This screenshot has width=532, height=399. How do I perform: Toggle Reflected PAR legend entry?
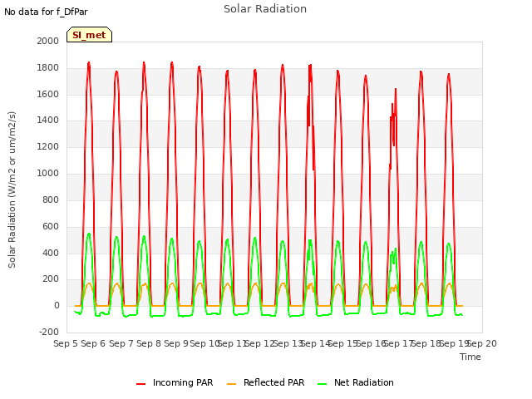pos(265,382)
